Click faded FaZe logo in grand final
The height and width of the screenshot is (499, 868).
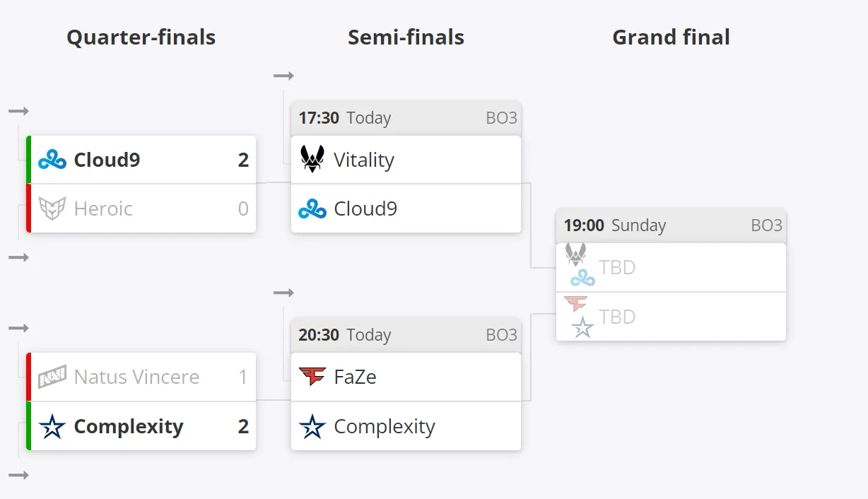point(576,304)
